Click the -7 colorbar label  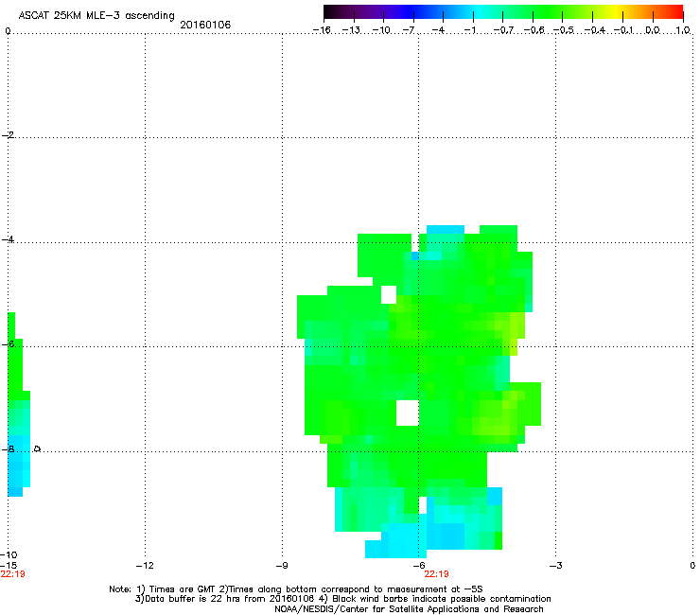point(408,30)
